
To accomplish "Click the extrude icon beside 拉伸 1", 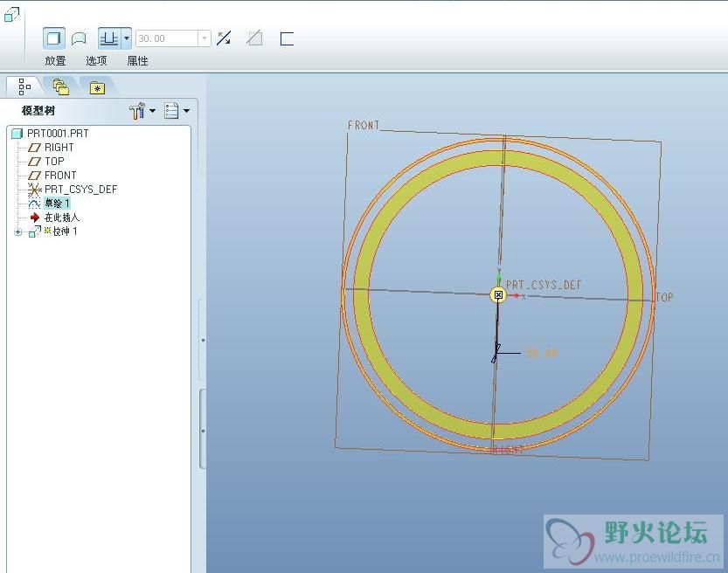I will (35, 231).
